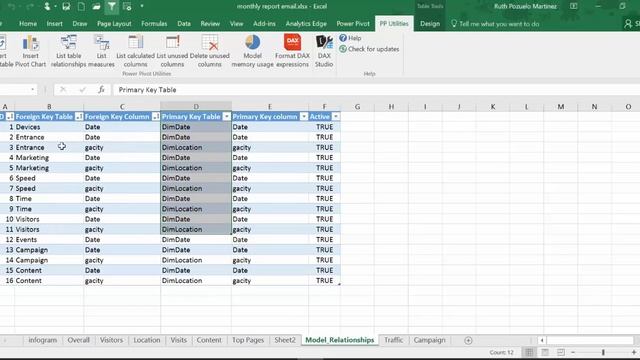Switch to Normal view in status bar
Image resolution: width=640 pixels, height=360 pixels.
click(529, 352)
